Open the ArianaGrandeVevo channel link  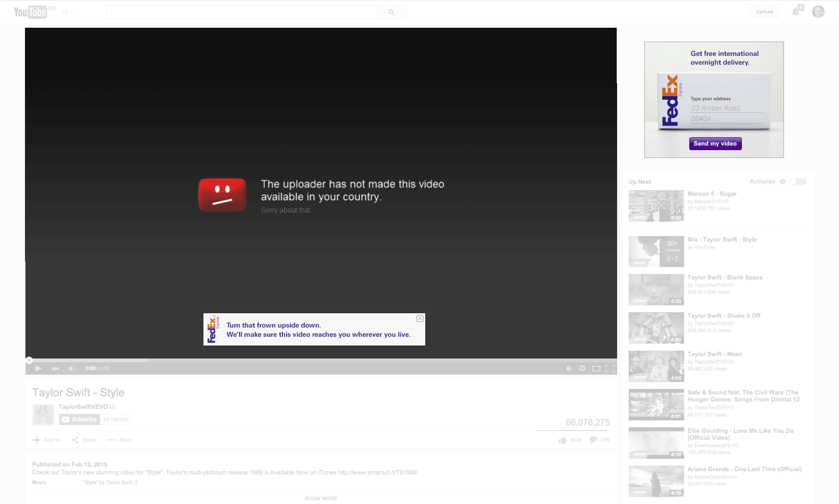point(716,477)
